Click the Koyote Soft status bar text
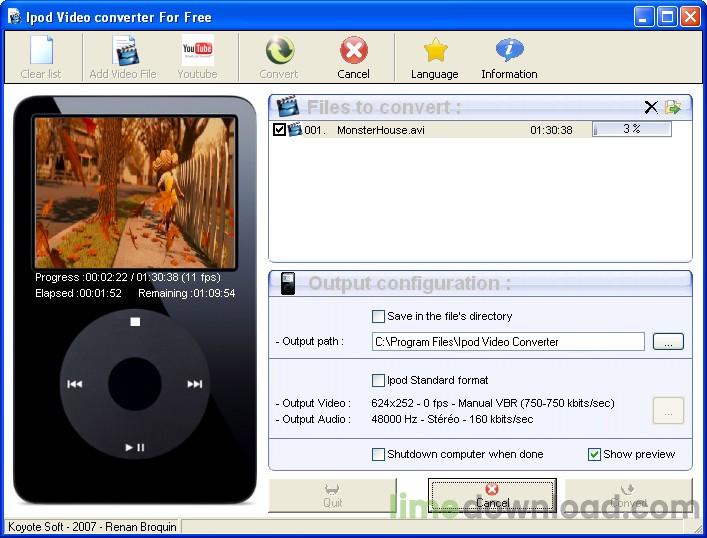Screen dimensions: 707x538 coord(92,527)
